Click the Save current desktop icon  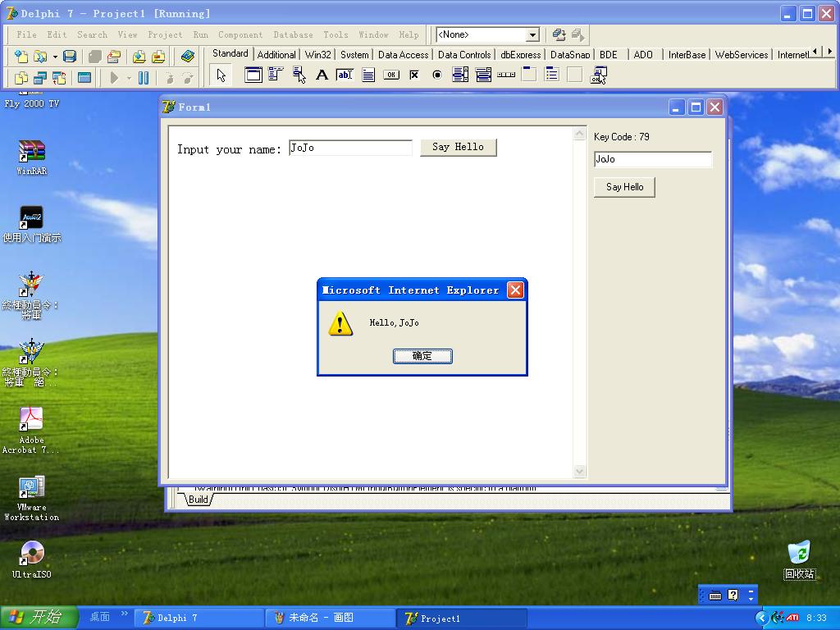tap(559, 34)
